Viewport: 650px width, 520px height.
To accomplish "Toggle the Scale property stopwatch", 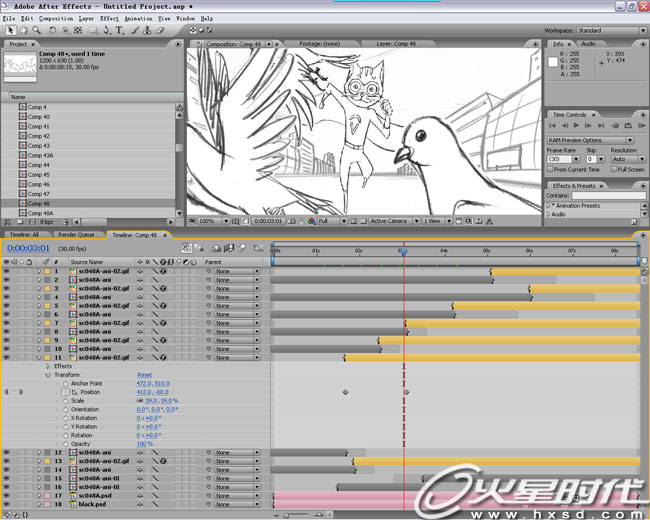I will pyautogui.click(x=65, y=401).
